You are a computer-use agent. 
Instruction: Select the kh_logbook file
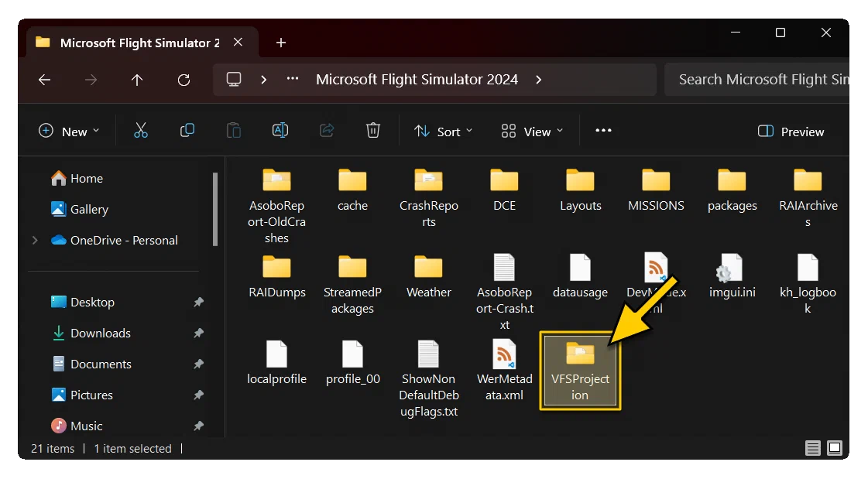tap(808, 284)
